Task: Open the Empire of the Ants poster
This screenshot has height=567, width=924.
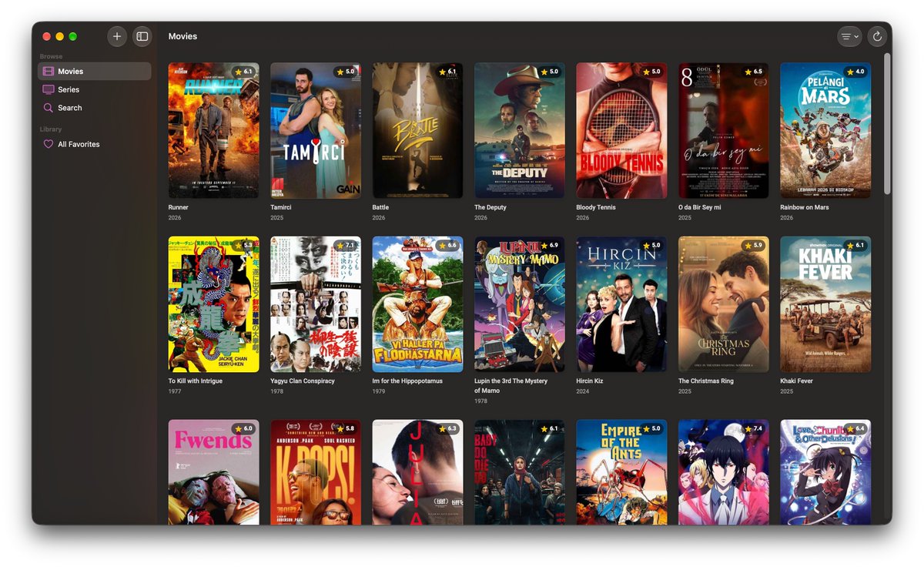Action: click(x=621, y=472)
